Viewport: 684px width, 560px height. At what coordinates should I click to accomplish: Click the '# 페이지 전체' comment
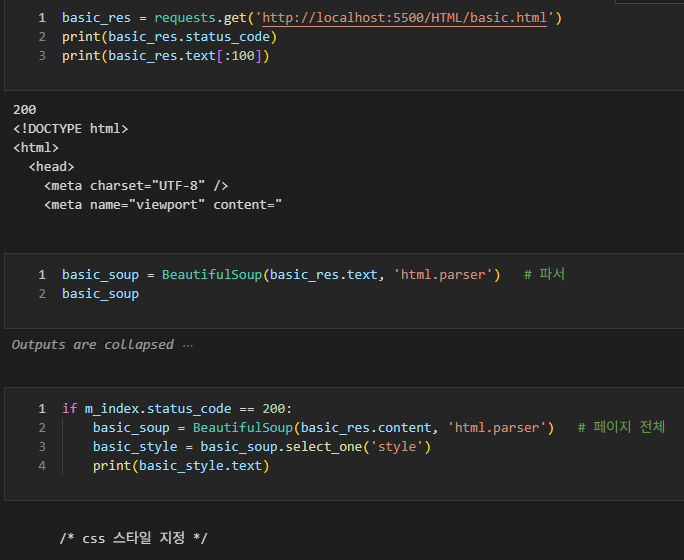click(x=621, y=427)
